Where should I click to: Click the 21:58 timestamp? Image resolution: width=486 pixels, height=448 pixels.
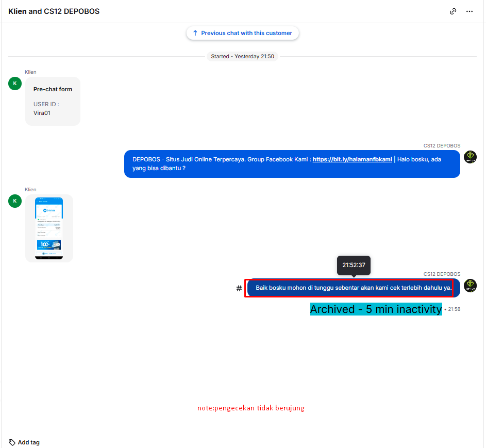454,309
